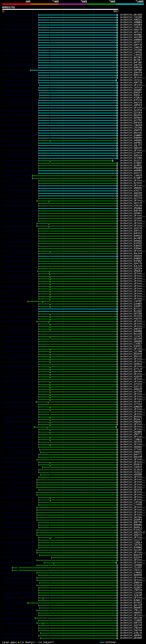Screen dimensions: 146x644
Task: Choose entry UniRef100_C0H6Z8
Action: (131, 176)
